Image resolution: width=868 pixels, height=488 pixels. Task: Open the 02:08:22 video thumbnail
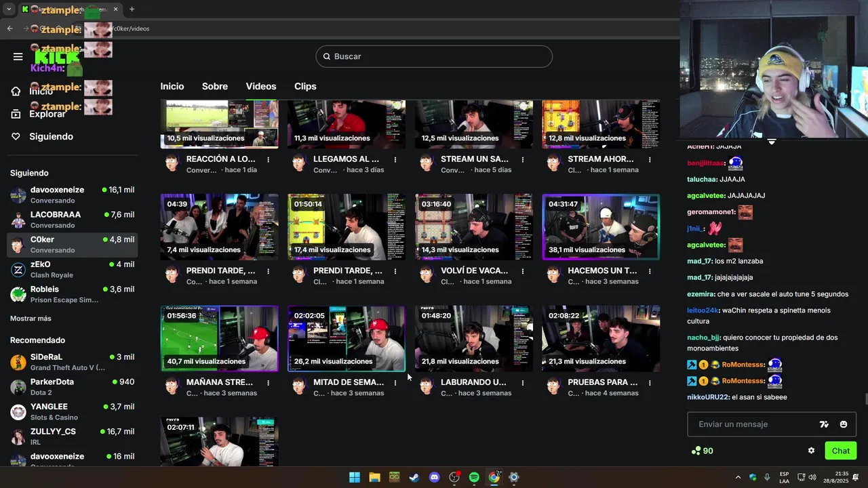(601, 338)
